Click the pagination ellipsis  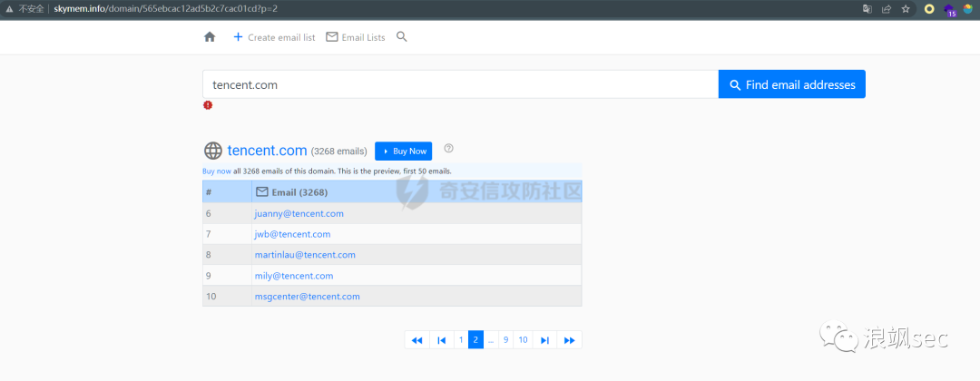pos(491,340)
